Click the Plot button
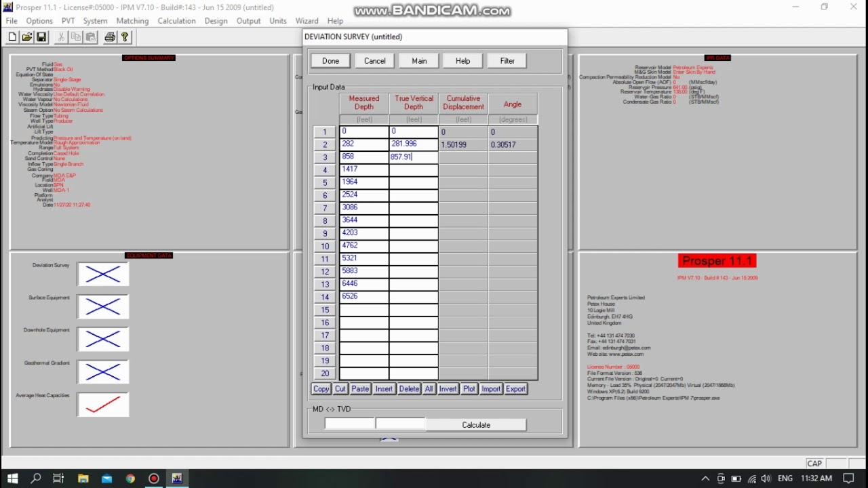 pos(469,389)
